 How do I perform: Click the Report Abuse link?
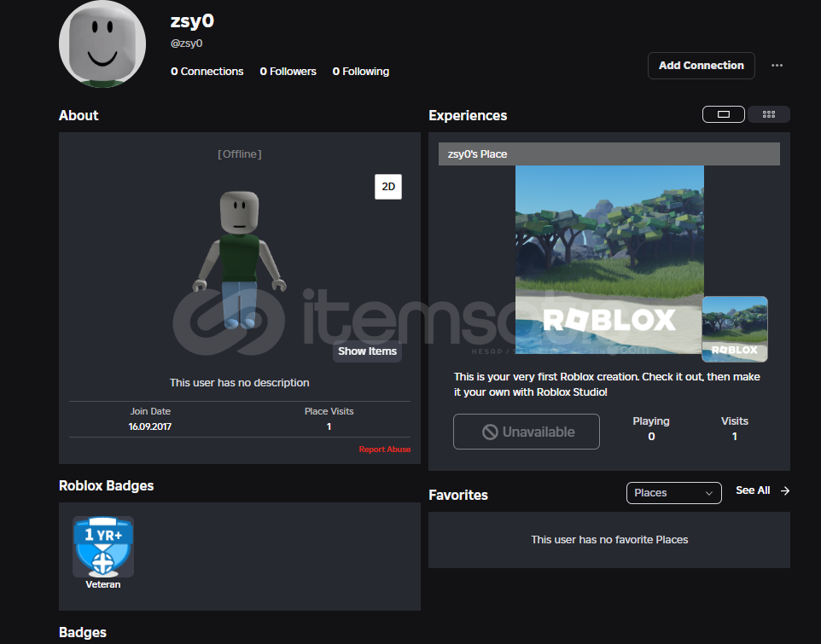coord(384,450)
